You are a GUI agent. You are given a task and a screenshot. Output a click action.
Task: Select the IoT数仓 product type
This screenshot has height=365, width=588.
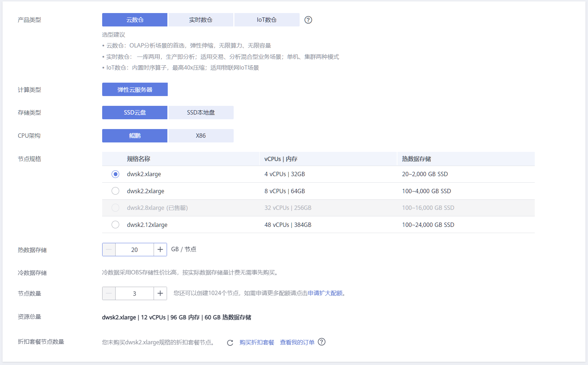(267, 20)
